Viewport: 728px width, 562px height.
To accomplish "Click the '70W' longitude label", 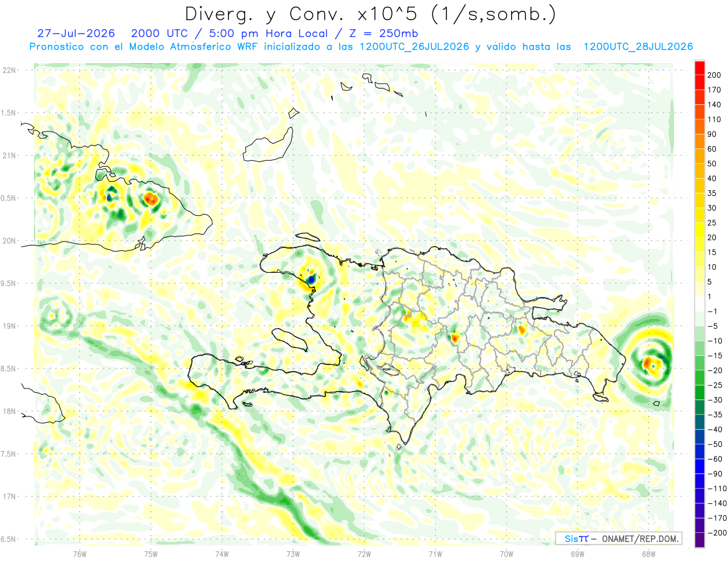I will coord(506,553).
